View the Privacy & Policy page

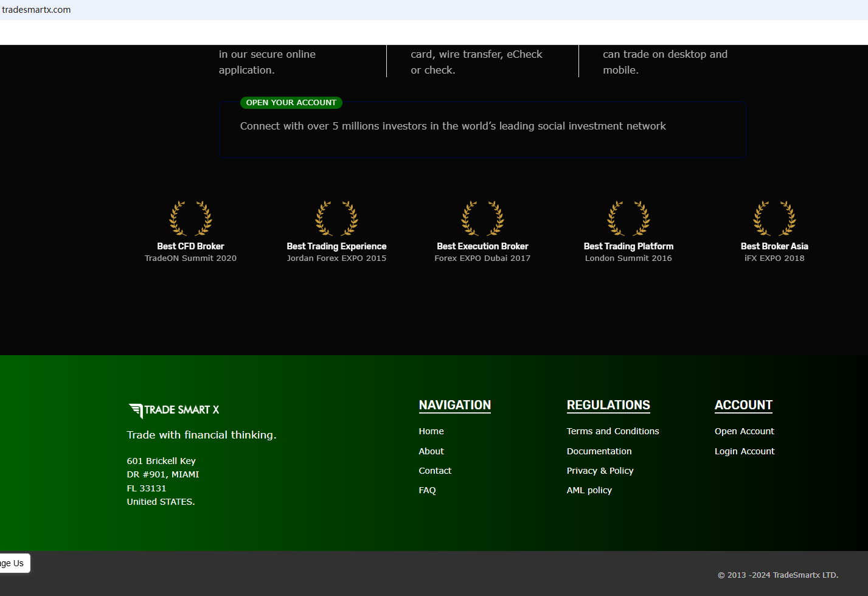click(600, 471)
